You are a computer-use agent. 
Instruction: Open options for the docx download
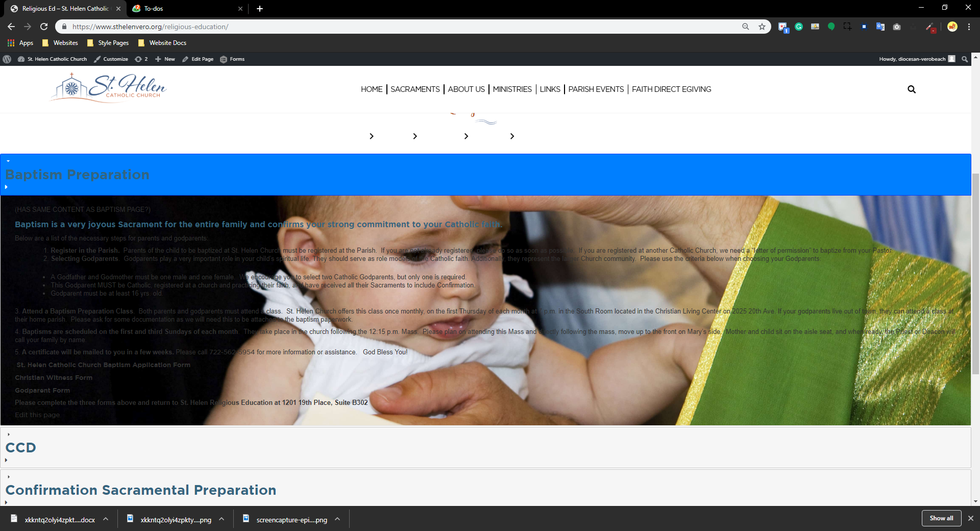point(106,519)
